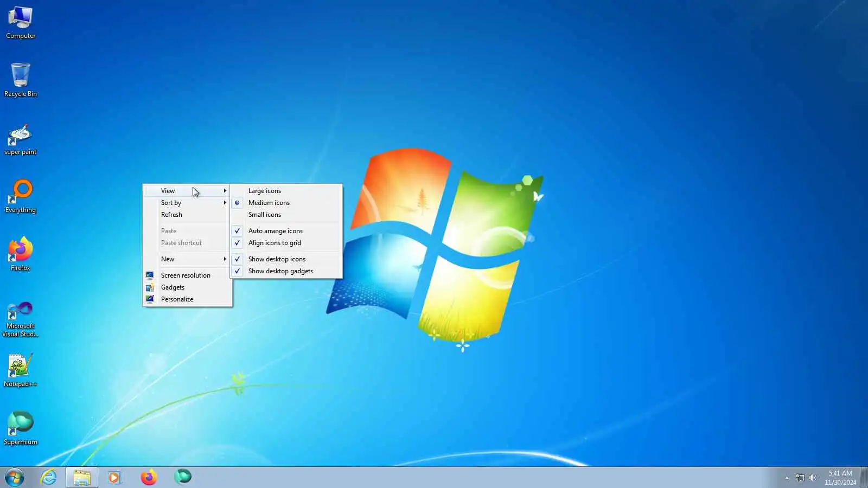
Task: Select the Firefox desktop shortcut
Action: click(x=21, y=254)
